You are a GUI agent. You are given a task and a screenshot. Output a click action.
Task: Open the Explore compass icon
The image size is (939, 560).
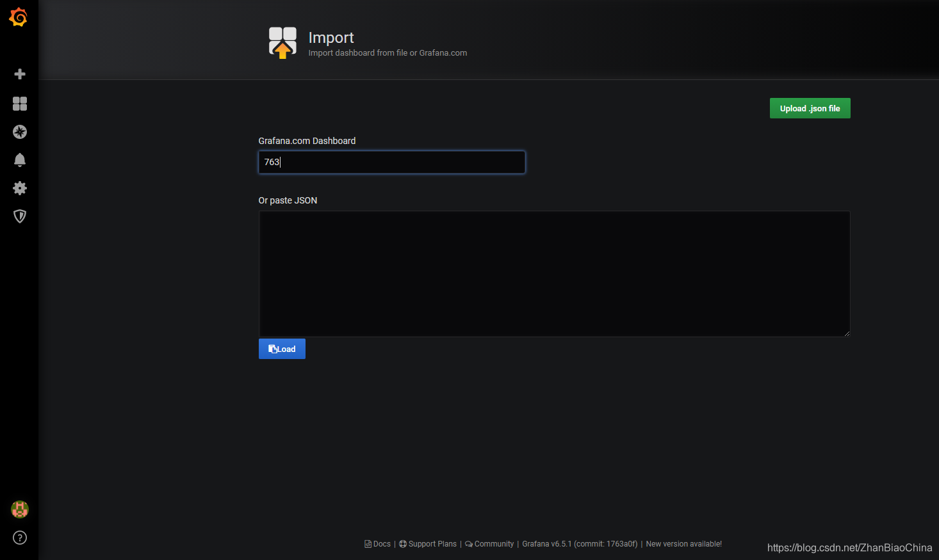20,132
